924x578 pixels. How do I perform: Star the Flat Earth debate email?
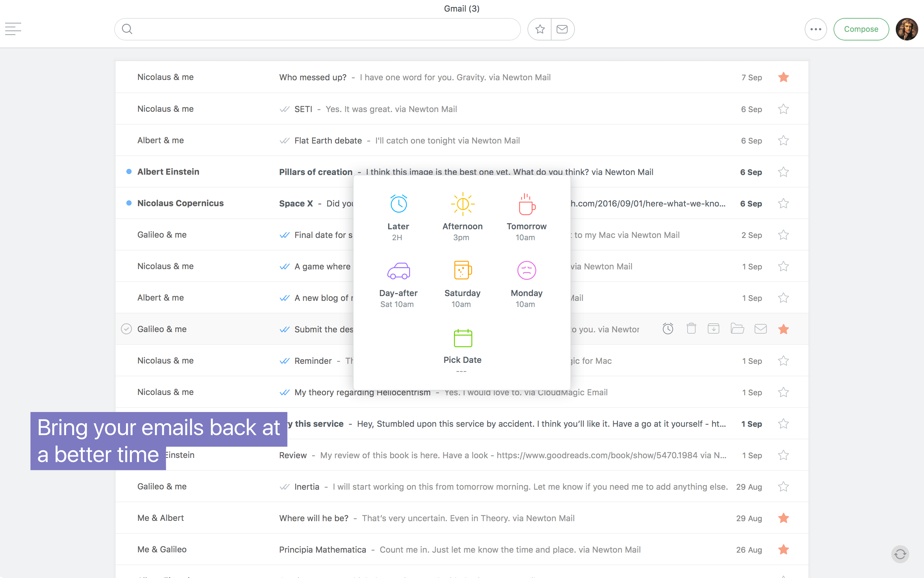[783, 140]
